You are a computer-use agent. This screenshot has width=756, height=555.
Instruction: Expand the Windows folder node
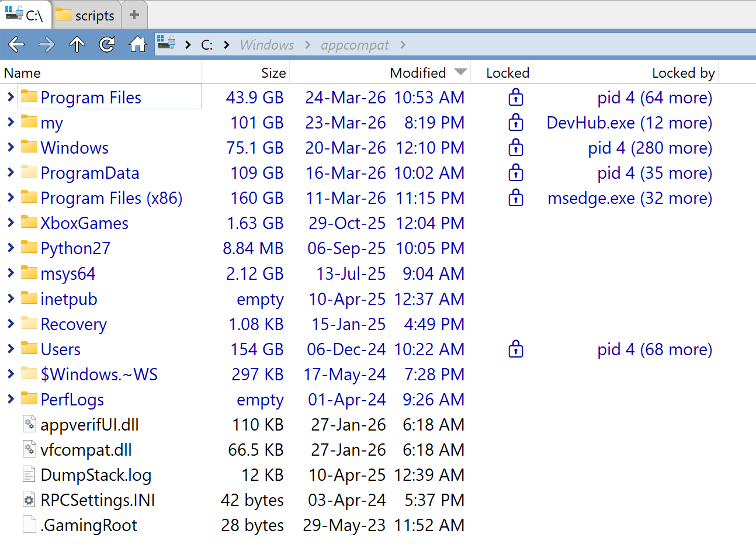[11, 147]
